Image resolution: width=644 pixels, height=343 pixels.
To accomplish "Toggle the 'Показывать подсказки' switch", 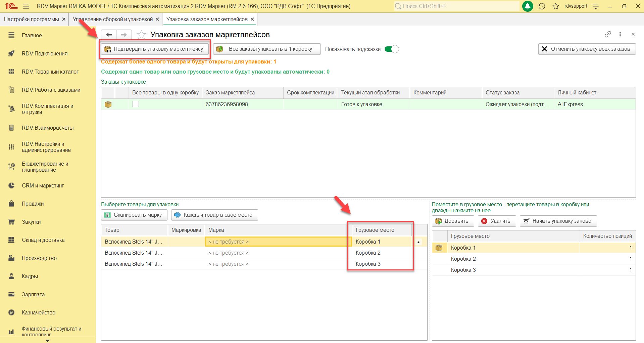I will coord(391,49).
